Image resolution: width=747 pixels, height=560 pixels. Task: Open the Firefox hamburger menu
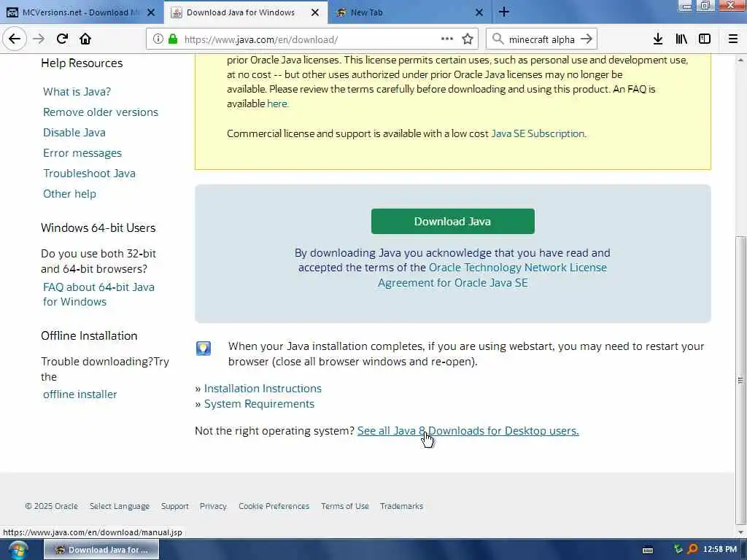[x=732, y=39]
